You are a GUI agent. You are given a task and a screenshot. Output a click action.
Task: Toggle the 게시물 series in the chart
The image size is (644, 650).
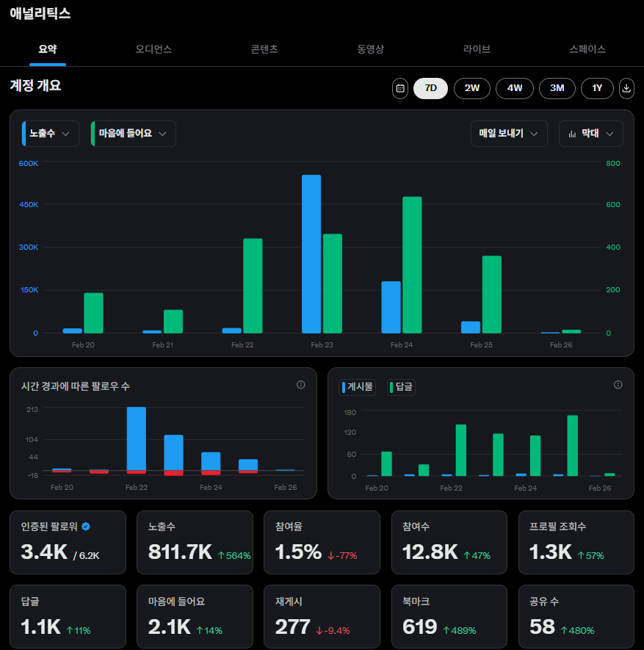(357, 387)
